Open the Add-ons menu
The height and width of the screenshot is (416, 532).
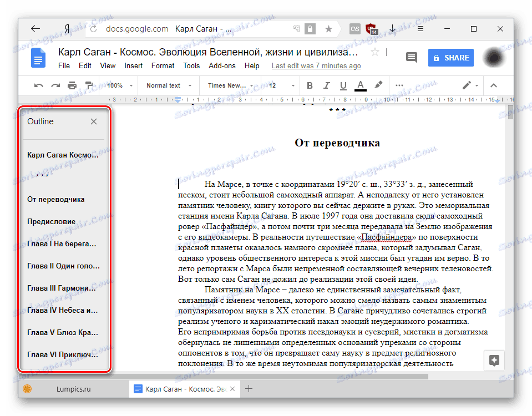coord(222,66)
